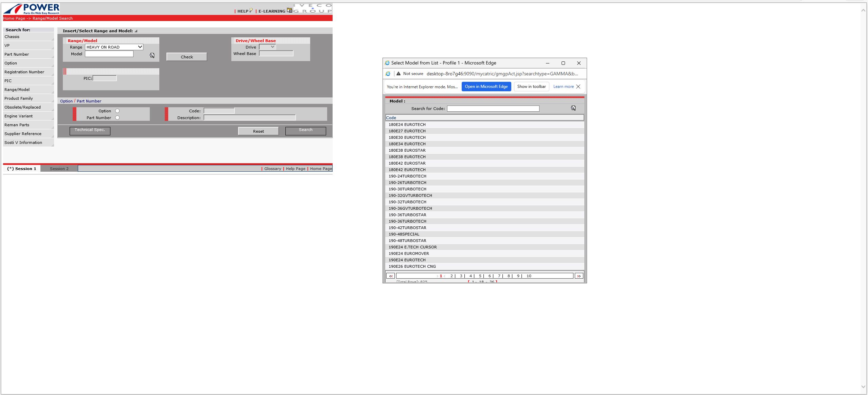Click the Open in Microsoft Edge button

coord(486,87)
